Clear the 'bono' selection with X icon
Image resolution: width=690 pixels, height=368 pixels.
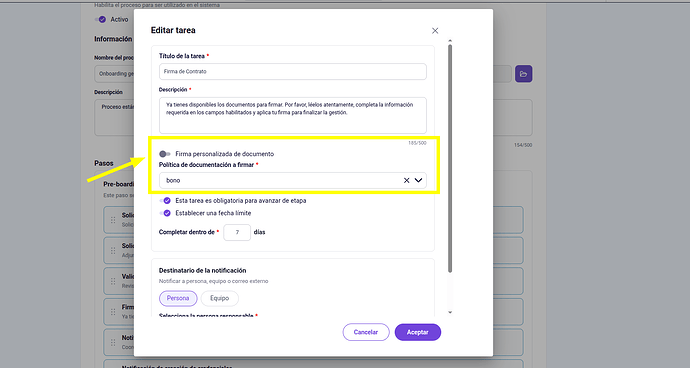(407, 180)
